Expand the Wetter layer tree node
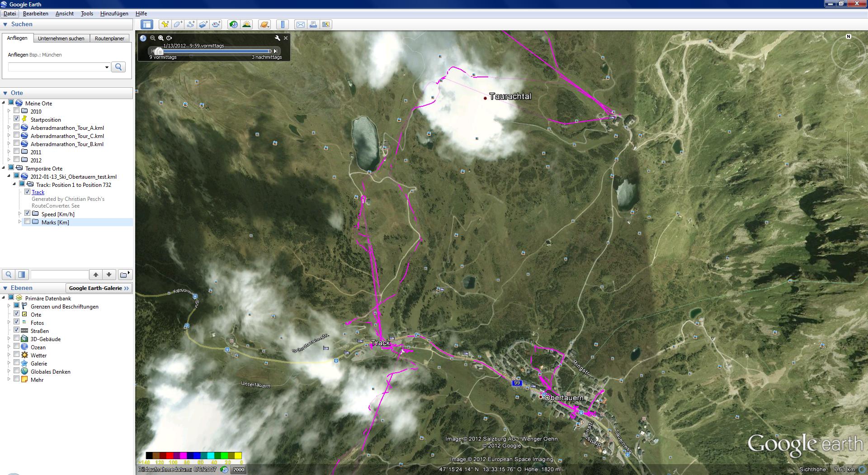This screenshot has width=868, height=475. pyautogui.click(x=9, y=355)
